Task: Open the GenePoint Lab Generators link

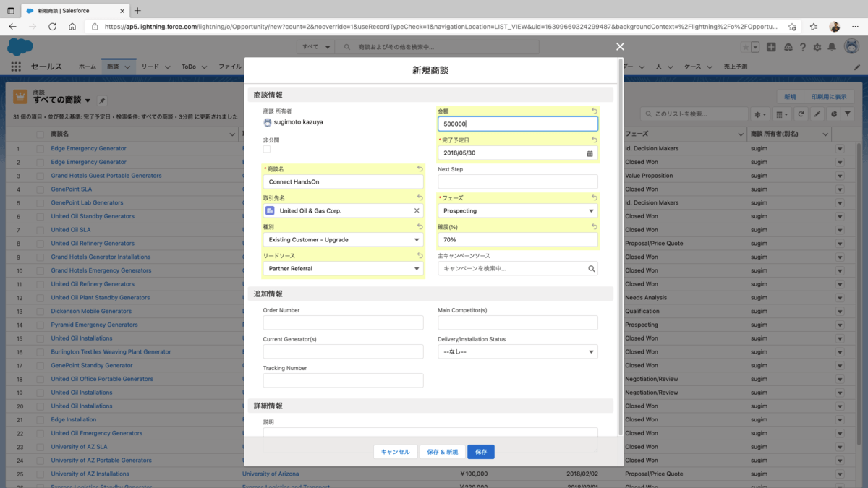Action: (x=87, y=203)
